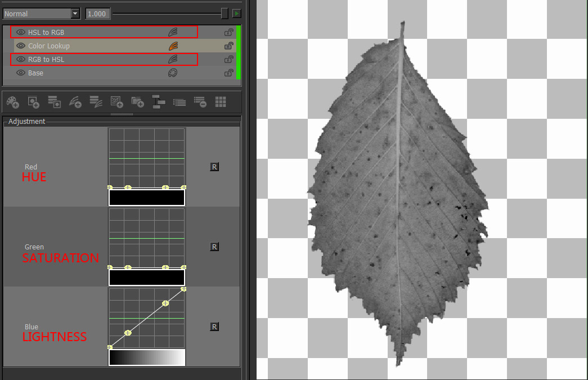Reset the Blue curve with R button

pyautogui.click(x=214, y=327)
